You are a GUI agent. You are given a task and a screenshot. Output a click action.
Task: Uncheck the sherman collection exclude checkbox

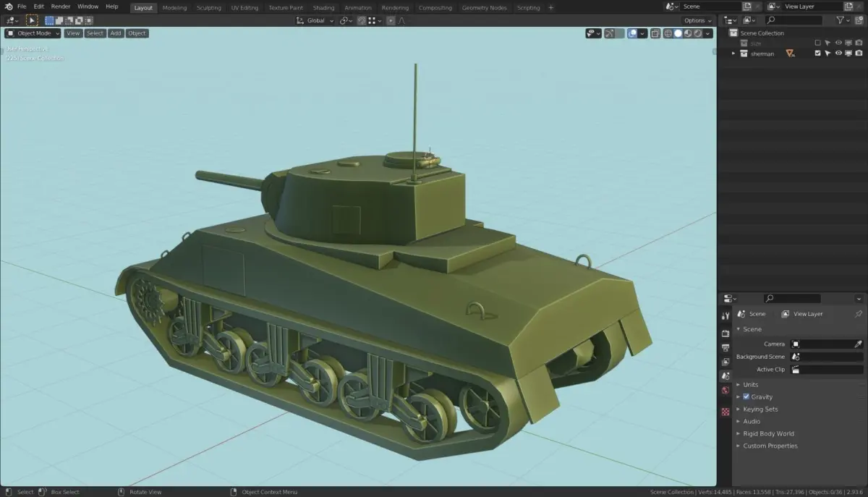(x=817, y=53)
